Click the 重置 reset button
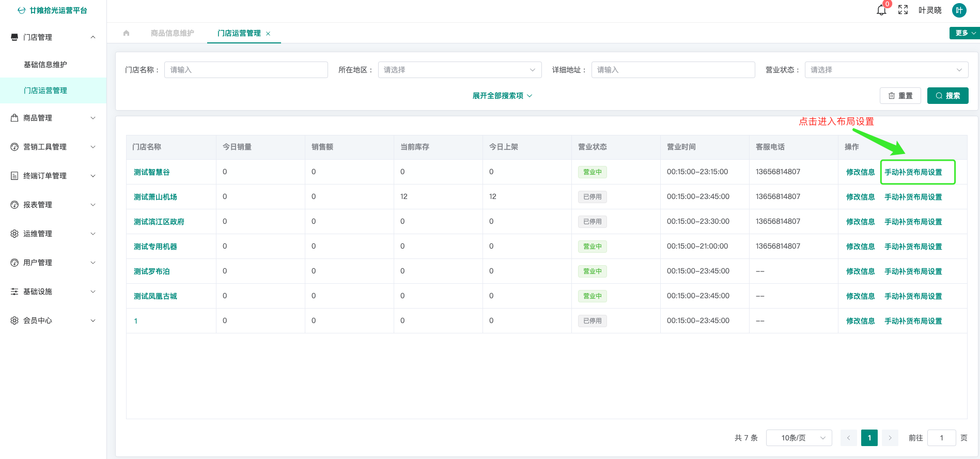980x459 pixels. tap(900, 96)
